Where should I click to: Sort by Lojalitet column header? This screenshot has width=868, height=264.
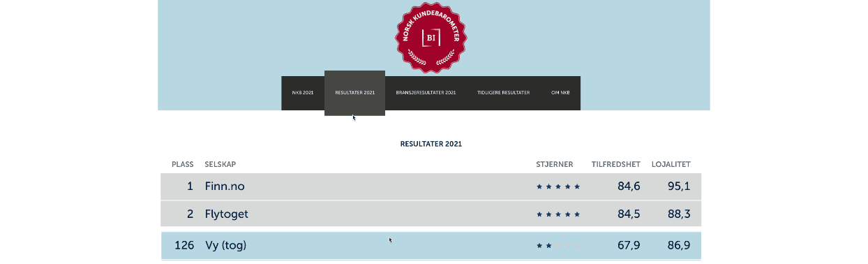click(x=671, y=165)
